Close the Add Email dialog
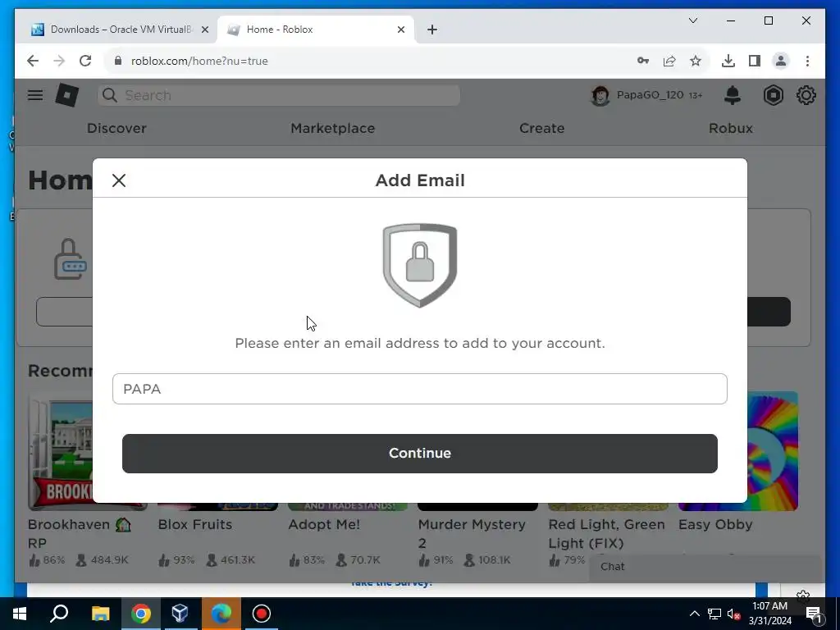840x630 pixels. coord(119,180)
